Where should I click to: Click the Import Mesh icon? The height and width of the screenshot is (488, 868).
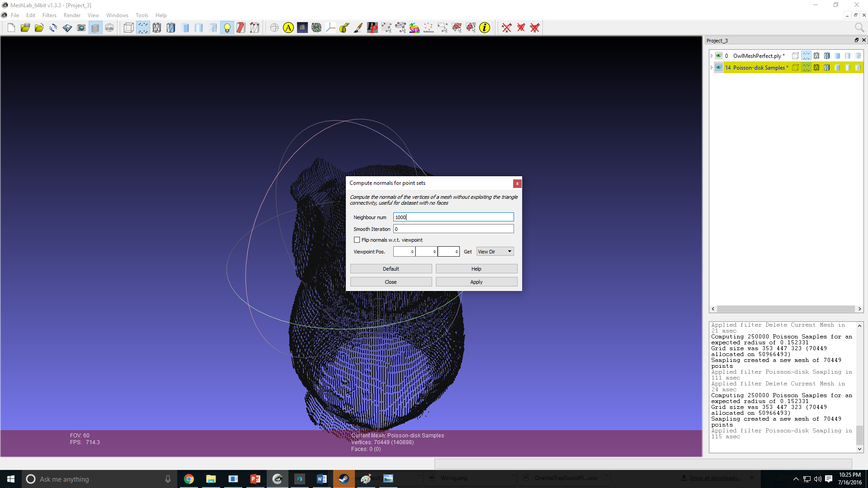pos(39,28)
